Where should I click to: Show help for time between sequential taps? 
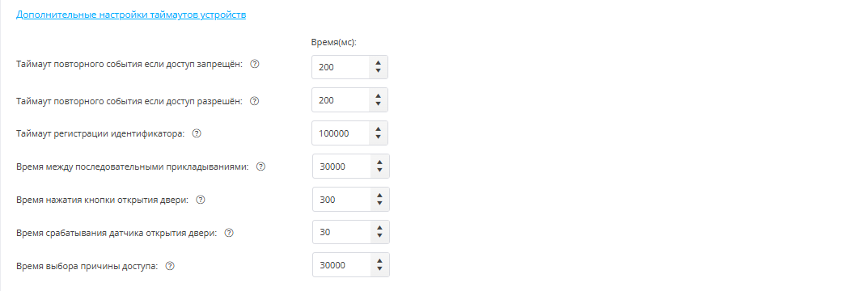[261, 167]
